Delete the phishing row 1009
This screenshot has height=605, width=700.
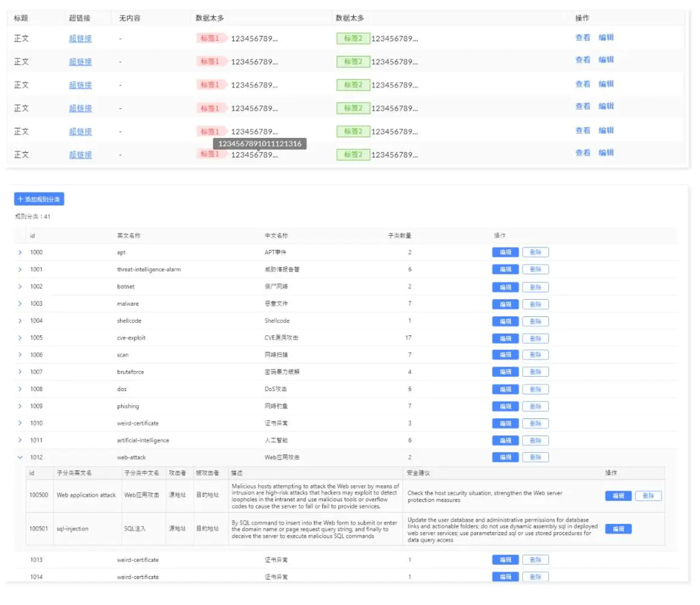(x=535, y=407)
